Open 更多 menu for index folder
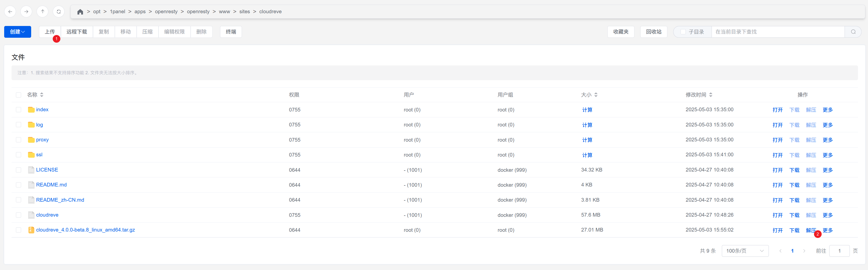The image size is (868, 270). pyautogui.click(x=828, y=110)
